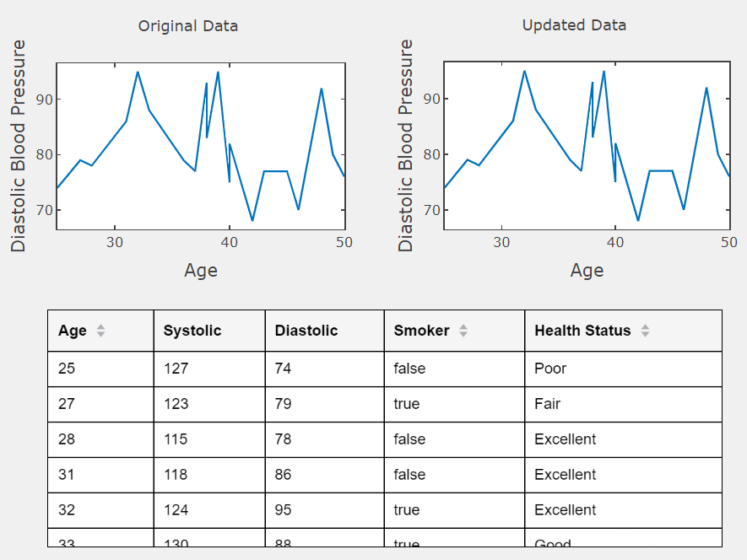Select the Systolic cell showing 118
Image resolution: width=747 pixels, height=560 pixels.
coord(208,475)
